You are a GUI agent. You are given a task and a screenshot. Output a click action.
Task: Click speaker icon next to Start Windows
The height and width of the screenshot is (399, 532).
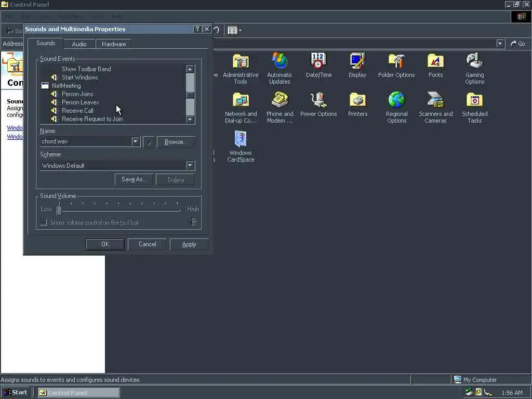(55, 77)
